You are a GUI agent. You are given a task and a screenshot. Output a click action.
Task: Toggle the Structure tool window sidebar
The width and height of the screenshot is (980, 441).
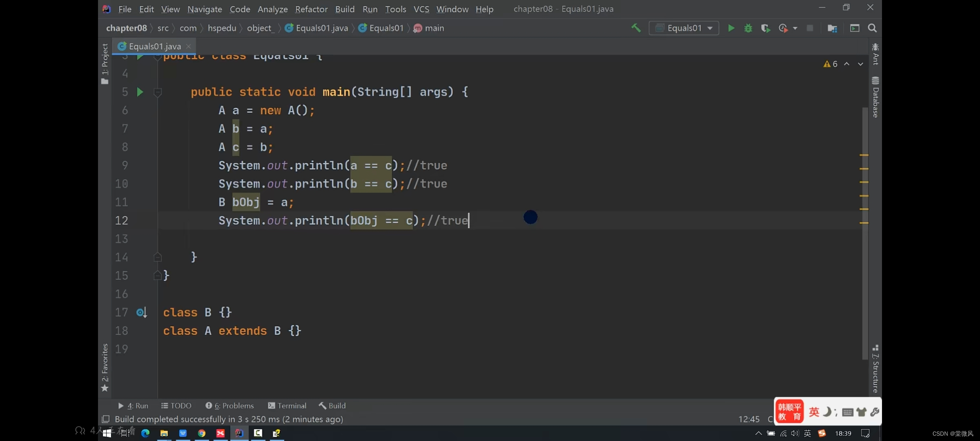tap(875, 370)
